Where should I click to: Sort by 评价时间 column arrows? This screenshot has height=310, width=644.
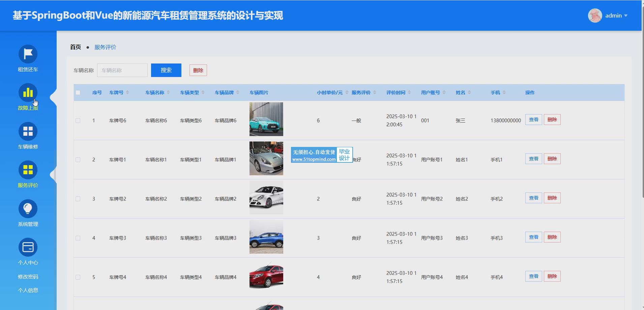tap(409, 93)
